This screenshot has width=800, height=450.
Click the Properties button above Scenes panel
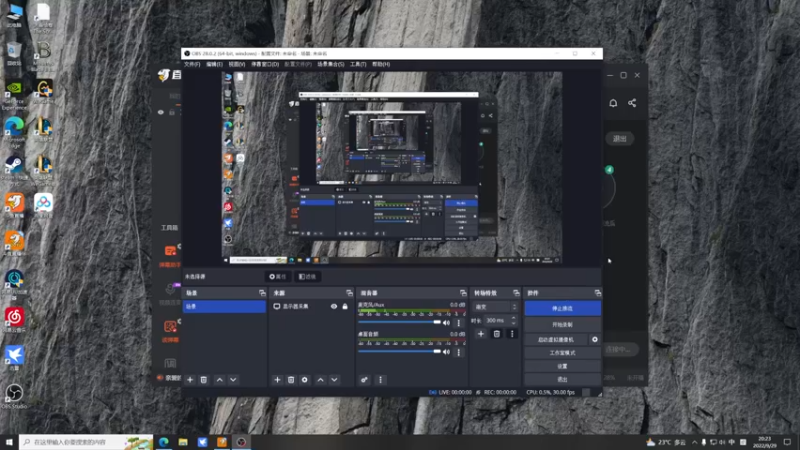click(278, 277)
